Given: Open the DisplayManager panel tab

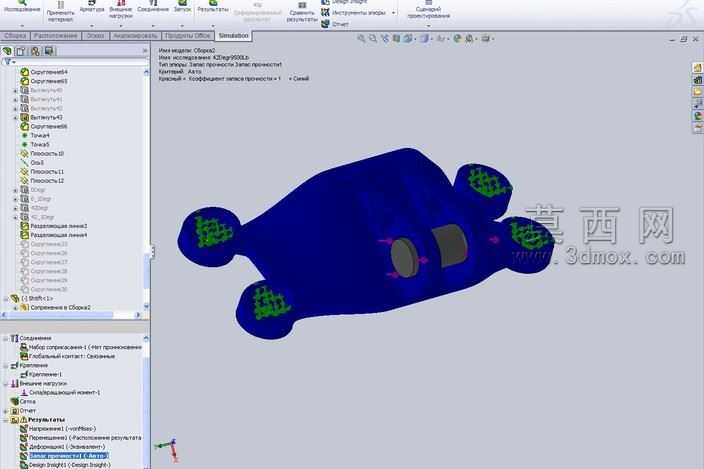Looking at the screenshot, I should coord(48,51).
